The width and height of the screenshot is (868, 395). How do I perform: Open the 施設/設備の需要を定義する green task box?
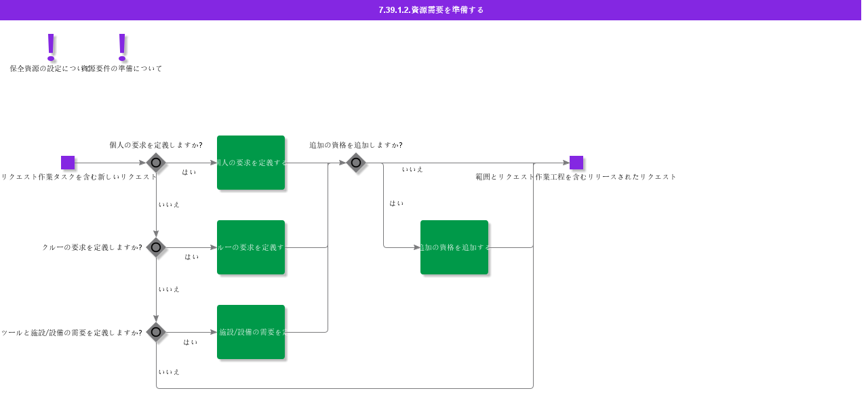coord(251,332)
